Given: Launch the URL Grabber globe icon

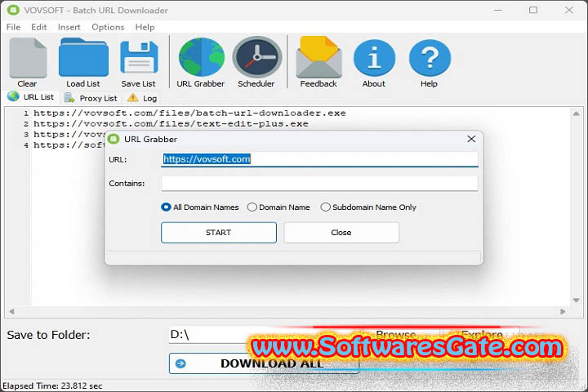Looking at the screenshot, I should click(x=202, y=57).
